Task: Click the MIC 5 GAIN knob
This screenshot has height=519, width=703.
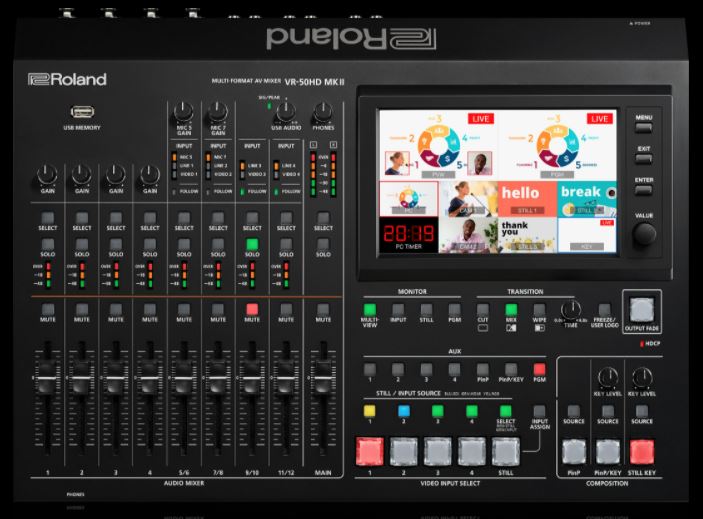Action: tap(183, 111)
